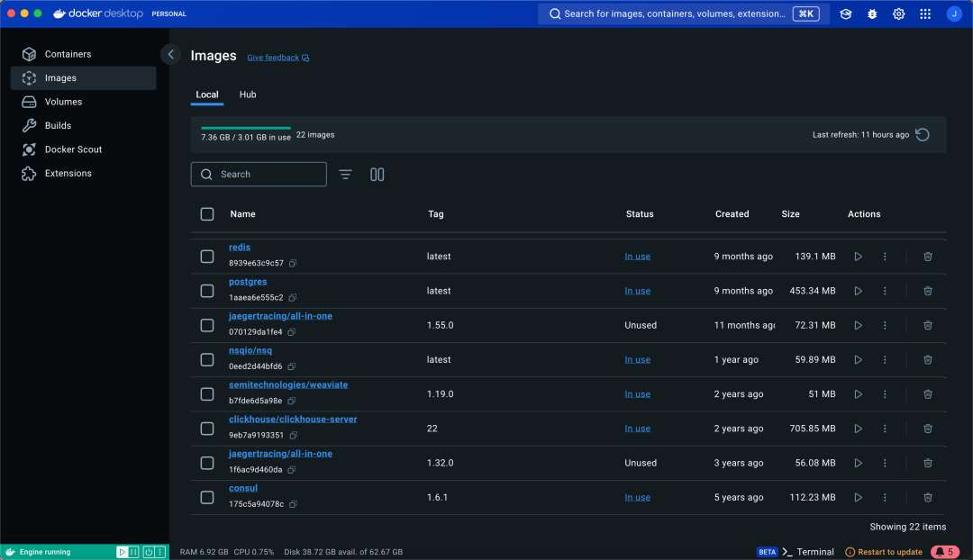Copy the nsqio/nsq image ID
Image resolution: width=973 pixels, height=560 pixels.
pyautogui.click(x=291, y=367)
